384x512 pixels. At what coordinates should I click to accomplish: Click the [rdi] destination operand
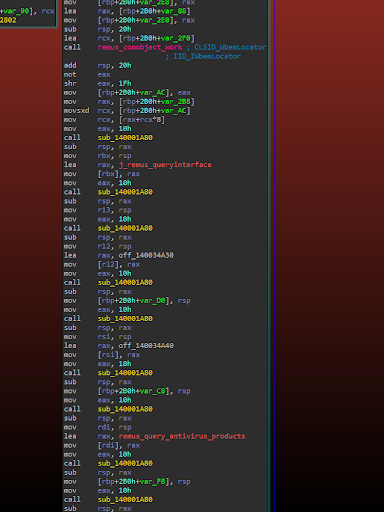tap(108, 445)
